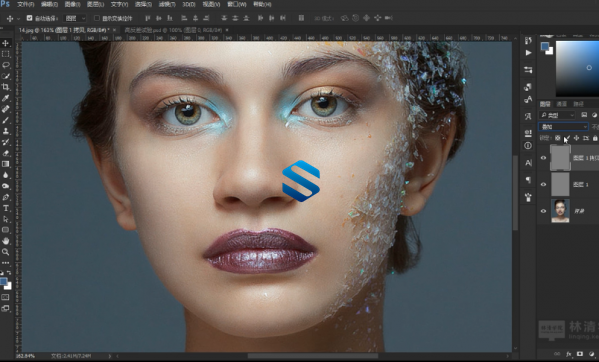The width and height of the screenshot is (599, 362).
Task: Open status bar info arrow
Action: (x=110, y=356)
